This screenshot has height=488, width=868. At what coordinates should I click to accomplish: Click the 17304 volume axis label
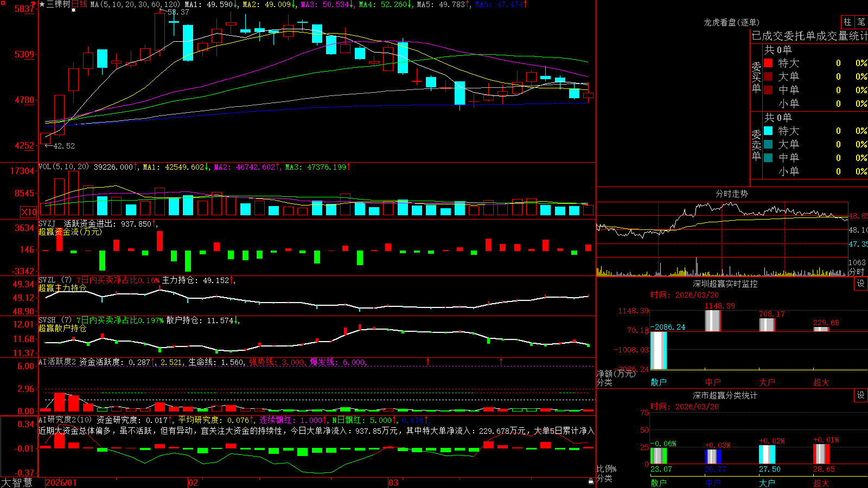pos(22,171)
